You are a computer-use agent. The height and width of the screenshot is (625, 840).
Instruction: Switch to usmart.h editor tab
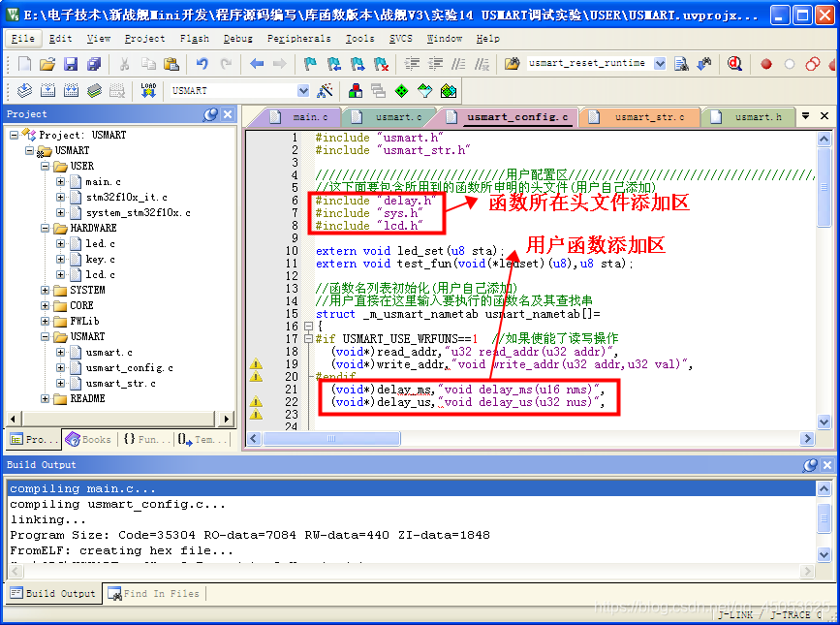pos(751,116)
